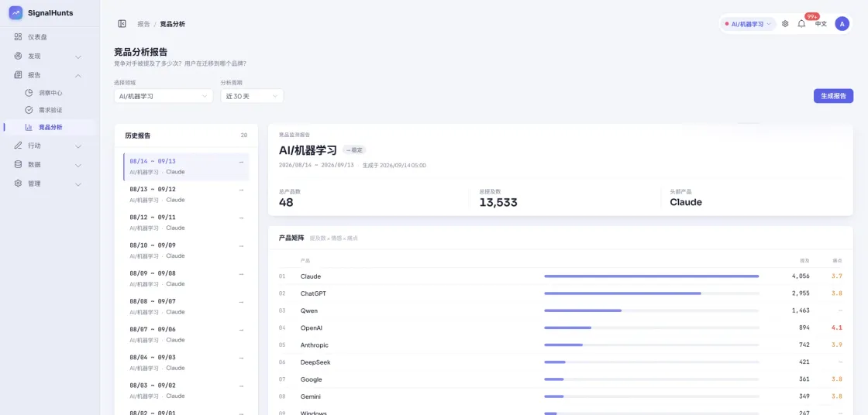Screen dimensions: 868x415
Task: Open the 选择领域 AI/机器学习 dropdown
Action: coord(164,96)
